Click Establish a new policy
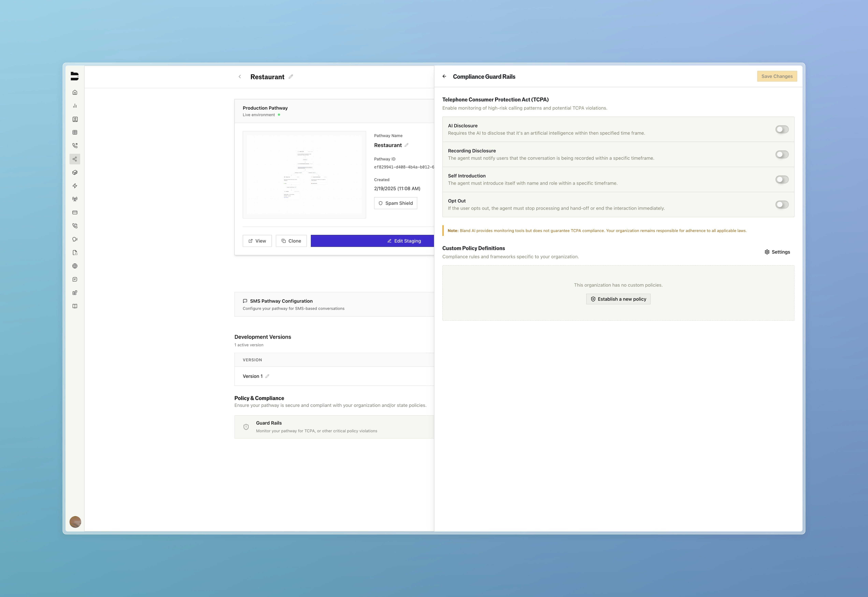This screenshot has height=597, width=868. tap(618, 299)
